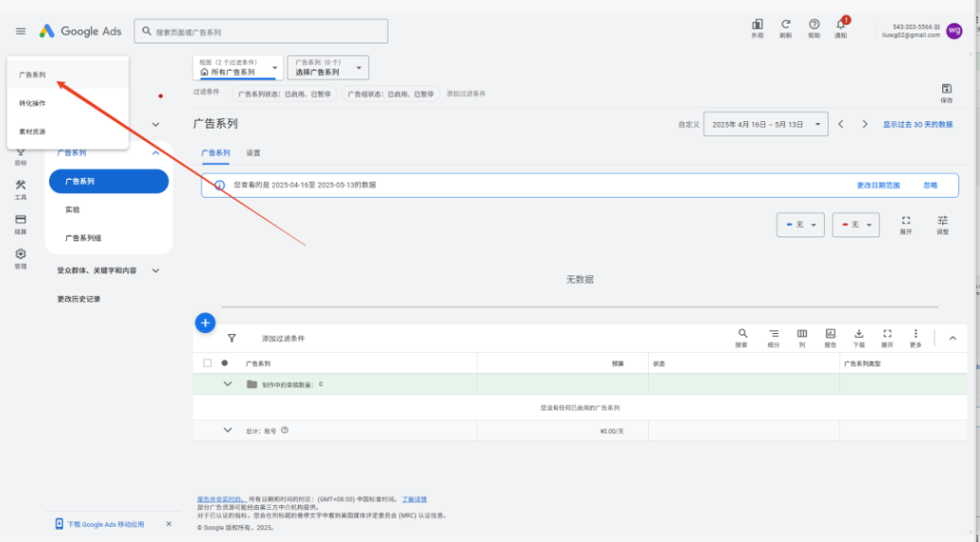Click the 保存 save icon
This screenshot has height=542, width=980.
pyautogui.click(x=946, y=93)
